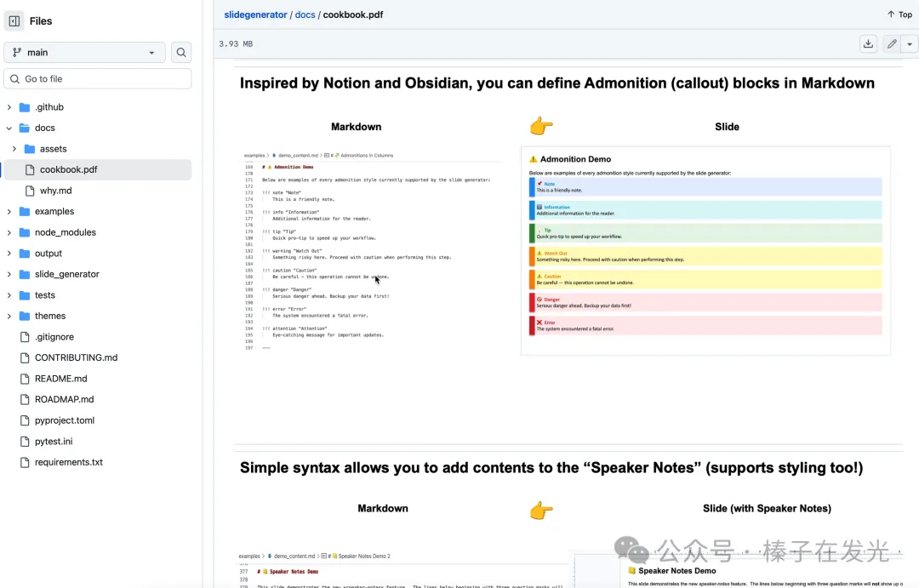Expand the assets folder chevron

(14, 149)
